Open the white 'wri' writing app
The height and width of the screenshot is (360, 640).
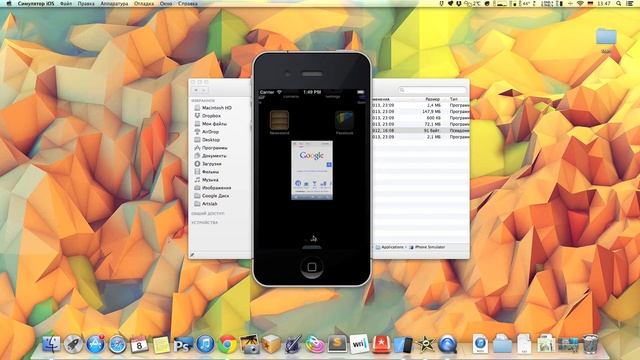tap(359, 344)
